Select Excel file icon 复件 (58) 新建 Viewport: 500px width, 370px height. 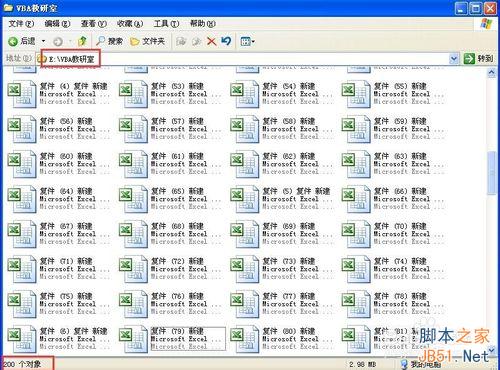tap(245, 129)
